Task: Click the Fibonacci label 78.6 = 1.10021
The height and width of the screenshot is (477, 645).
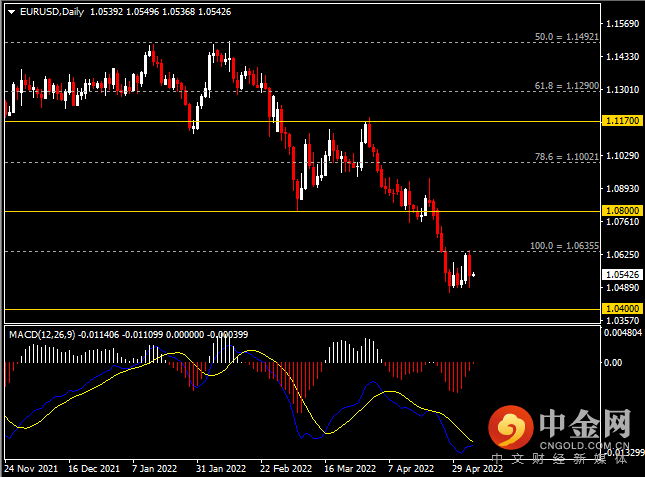Action: pyautogui.click(x=566, y=157)
